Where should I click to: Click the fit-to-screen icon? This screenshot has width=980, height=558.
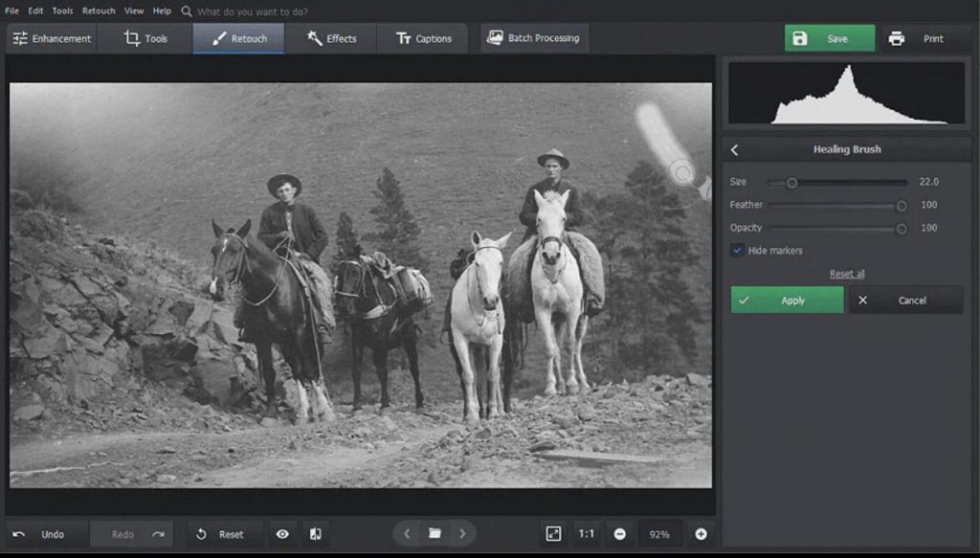tap(553, 534)
